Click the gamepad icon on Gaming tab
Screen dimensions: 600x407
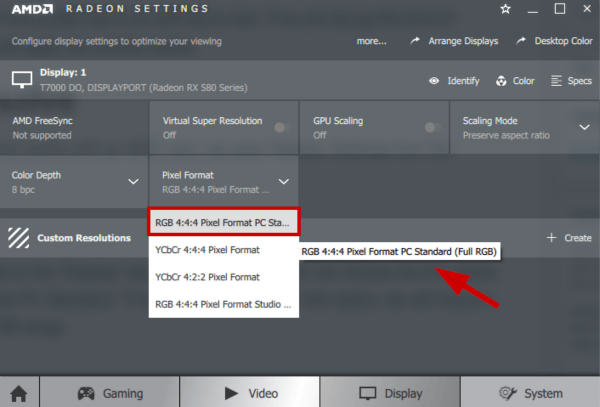tap(86, 393)
